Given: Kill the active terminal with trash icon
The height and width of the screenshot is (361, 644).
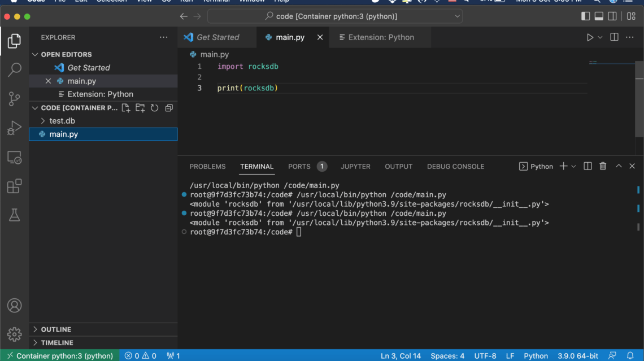Looking at the screenshot, I should [603, 166].
